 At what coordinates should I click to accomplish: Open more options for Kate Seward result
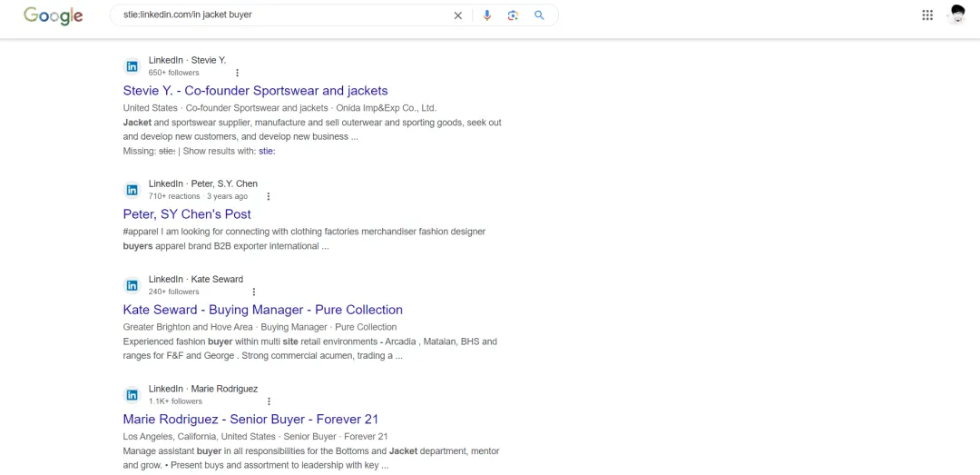click(254, 292)
